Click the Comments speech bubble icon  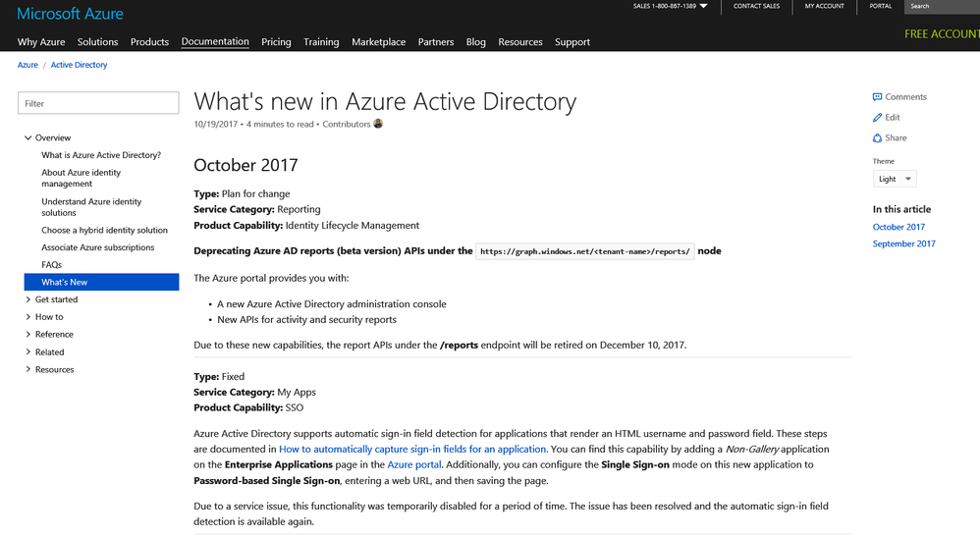[x=877, y=97]
